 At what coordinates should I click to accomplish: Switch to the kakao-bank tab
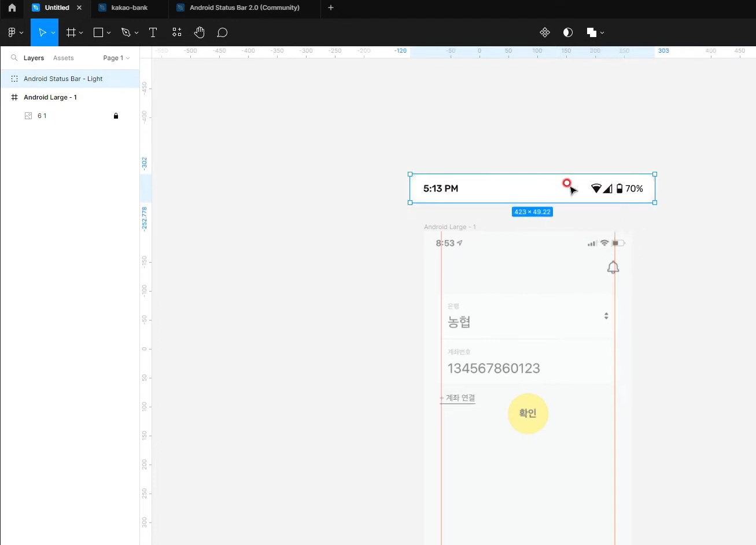pyautogui.click(x=130, y=8)
